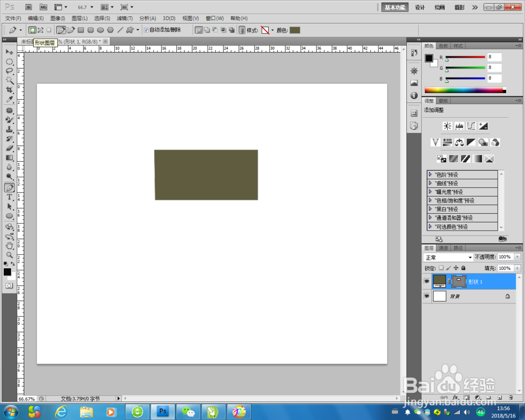Toggle the 自动添加/删除 checkbox

tap(146, 30)
